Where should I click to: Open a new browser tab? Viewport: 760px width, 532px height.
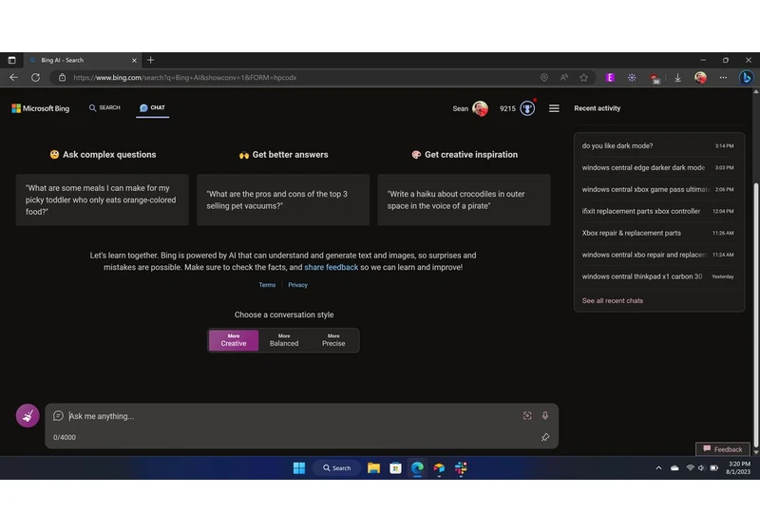[151, 60]
